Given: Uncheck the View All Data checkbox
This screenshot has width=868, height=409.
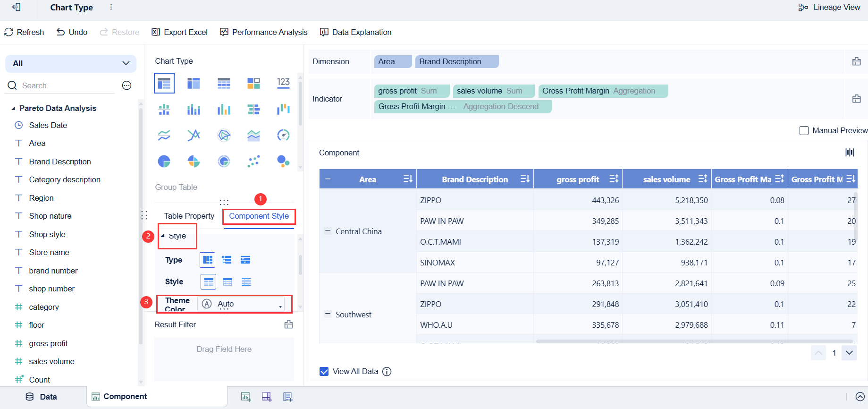Looking at the screenshot, I should pos(324,372).
